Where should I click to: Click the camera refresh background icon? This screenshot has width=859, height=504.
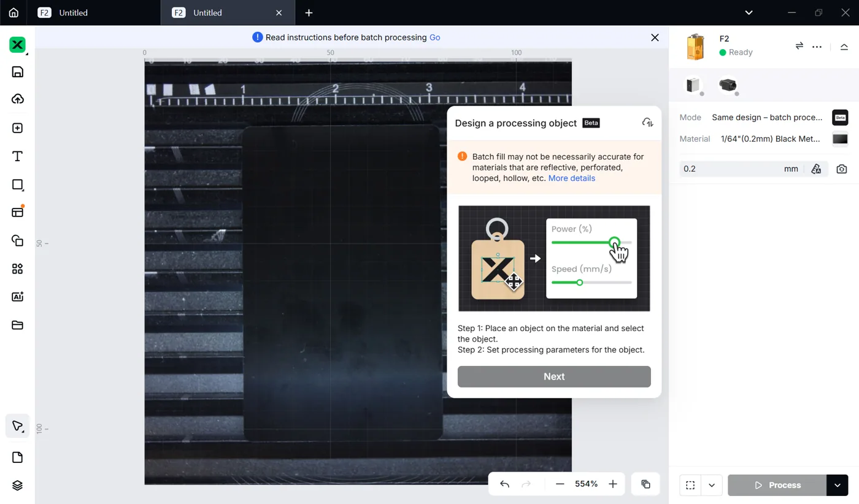841,169
